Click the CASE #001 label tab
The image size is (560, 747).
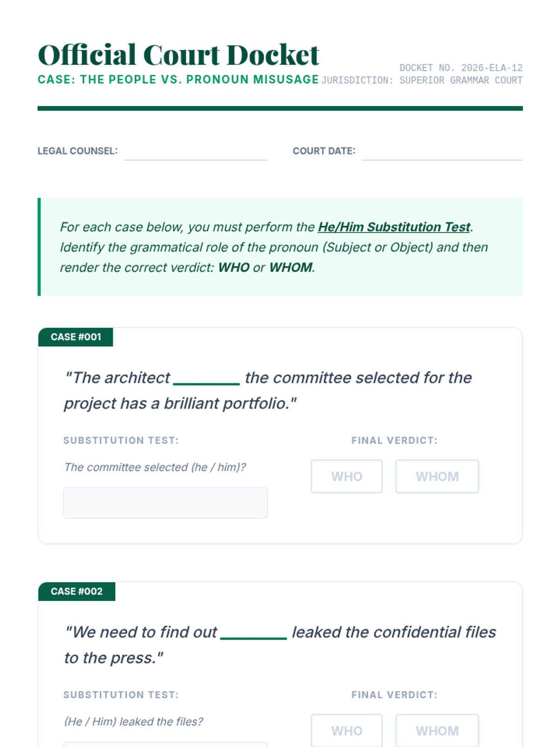(x=76, y=337)
